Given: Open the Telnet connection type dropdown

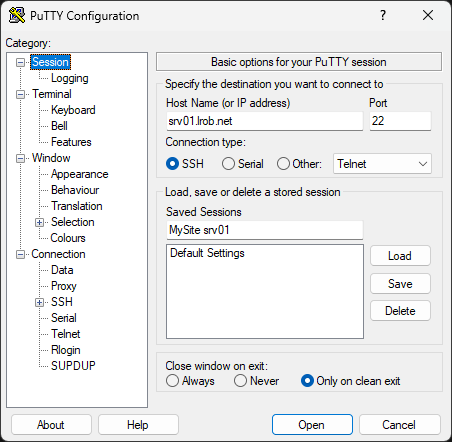Looking at the screenshot, I should pyautogui.click(x=382, y=164).
